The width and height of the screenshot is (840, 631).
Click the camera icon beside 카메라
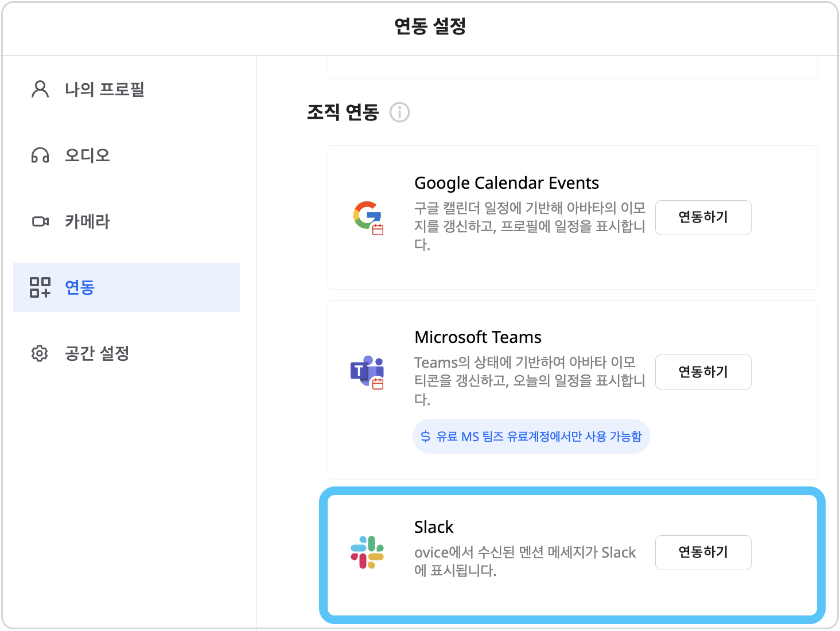[39, 221]
